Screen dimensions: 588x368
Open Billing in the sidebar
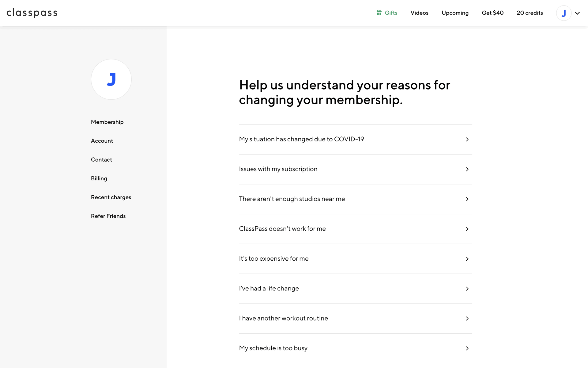[99, 178]
